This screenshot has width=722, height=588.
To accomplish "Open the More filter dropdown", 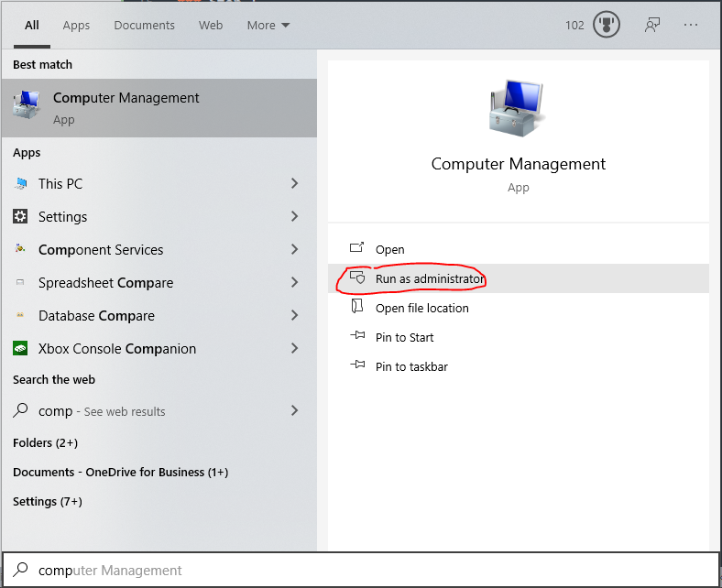I will pos(268,26).
